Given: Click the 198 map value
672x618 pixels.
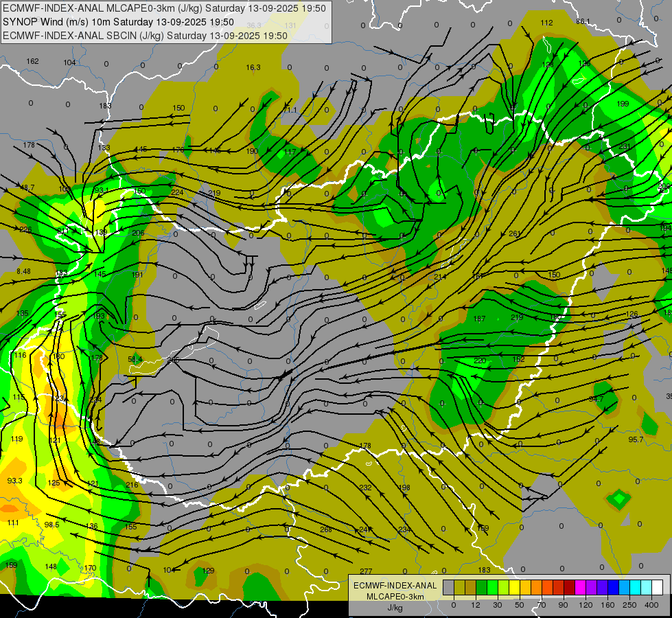Looking at the screenshot, I should 404,488.
